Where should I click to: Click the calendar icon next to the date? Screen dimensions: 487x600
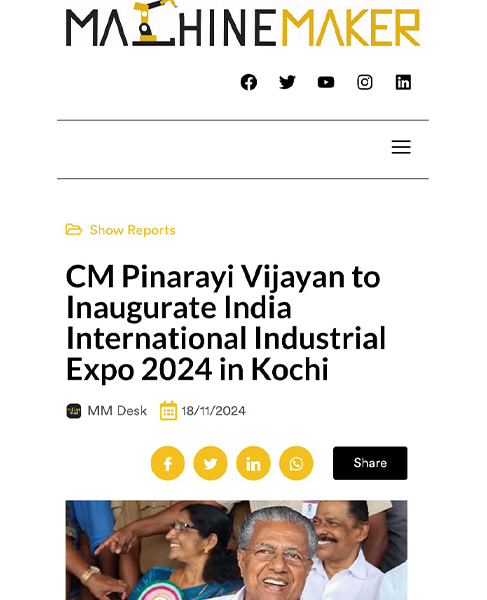(x=168, y=411)
